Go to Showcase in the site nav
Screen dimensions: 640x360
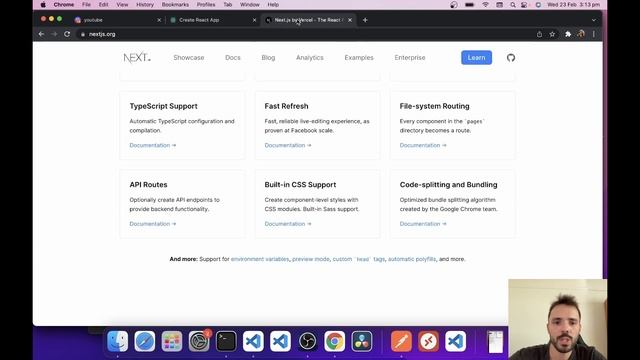(x=189, y=58)
